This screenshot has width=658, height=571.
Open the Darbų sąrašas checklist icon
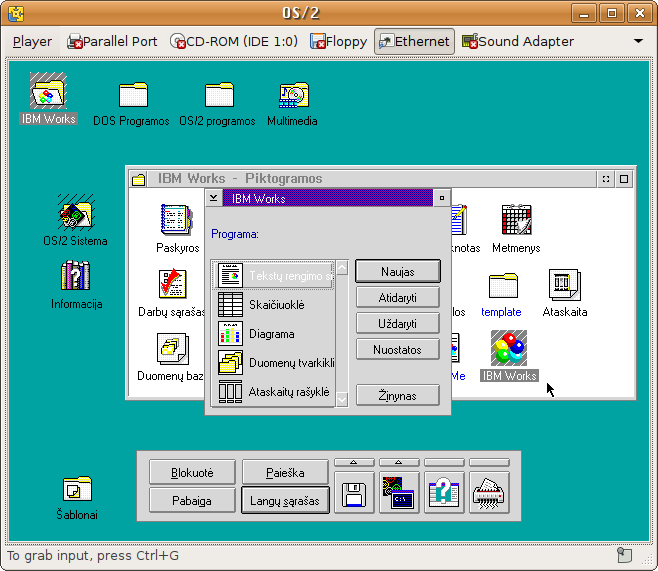pos(172,284)
